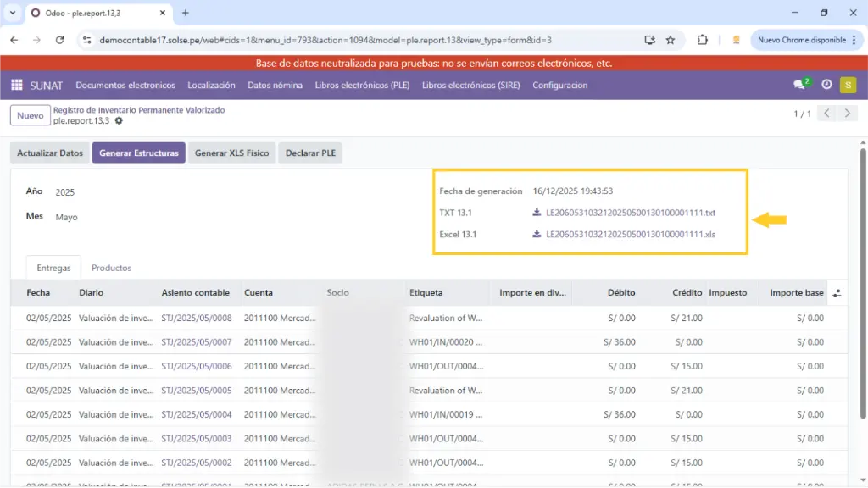
Task: Open the activities clock icon
Action: tap(826, 85)
